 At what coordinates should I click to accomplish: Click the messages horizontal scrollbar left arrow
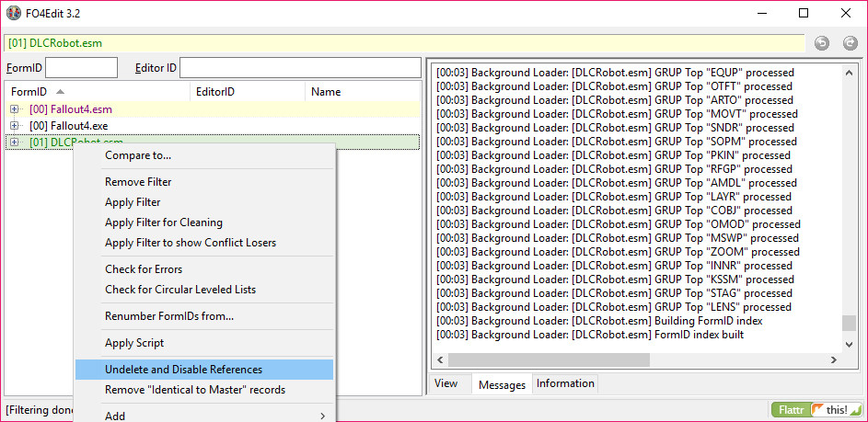(441, 360)
